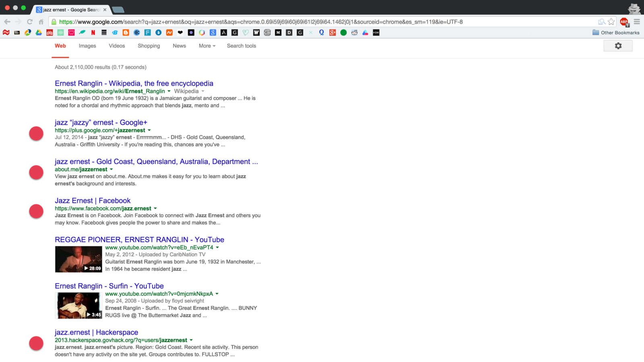The height and width of the screenshot is (362, 644).
Task: Switch to News results
Action: [x=180, y=46]
